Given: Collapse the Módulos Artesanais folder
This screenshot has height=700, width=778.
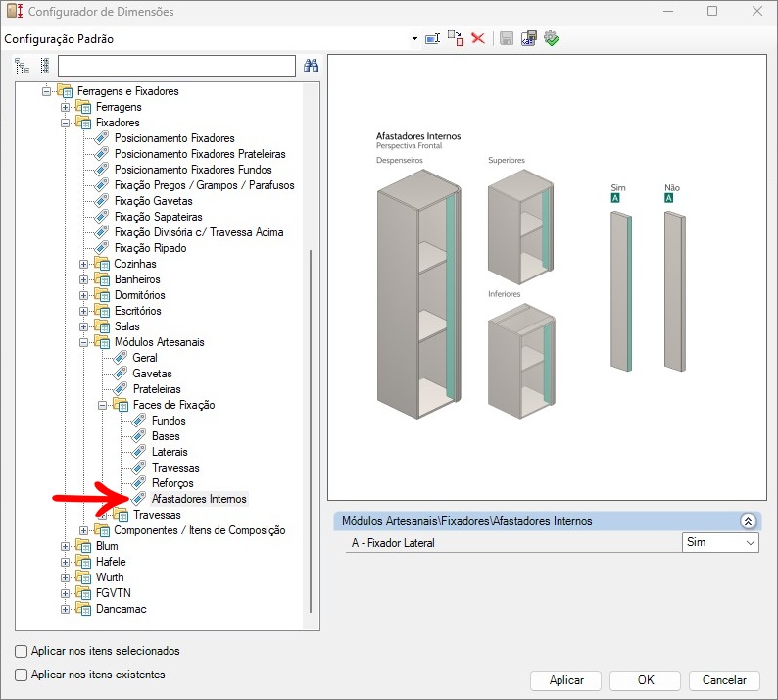Looking at the screenshot, I should click(84, 342).
